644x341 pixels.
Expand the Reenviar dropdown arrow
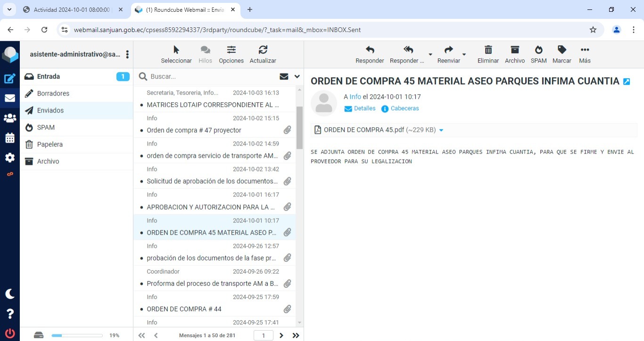[x=464, y=55]
